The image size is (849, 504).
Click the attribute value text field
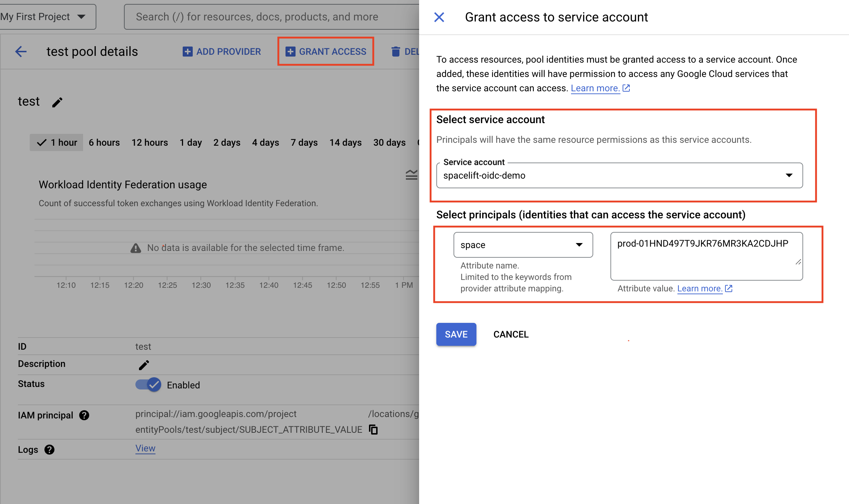tap(706, 256)
